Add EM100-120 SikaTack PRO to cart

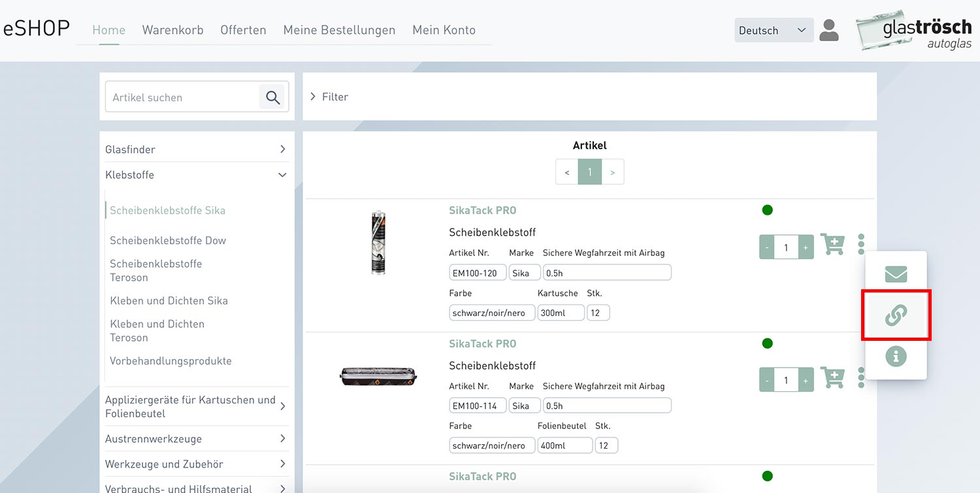[x=832, y=244]
